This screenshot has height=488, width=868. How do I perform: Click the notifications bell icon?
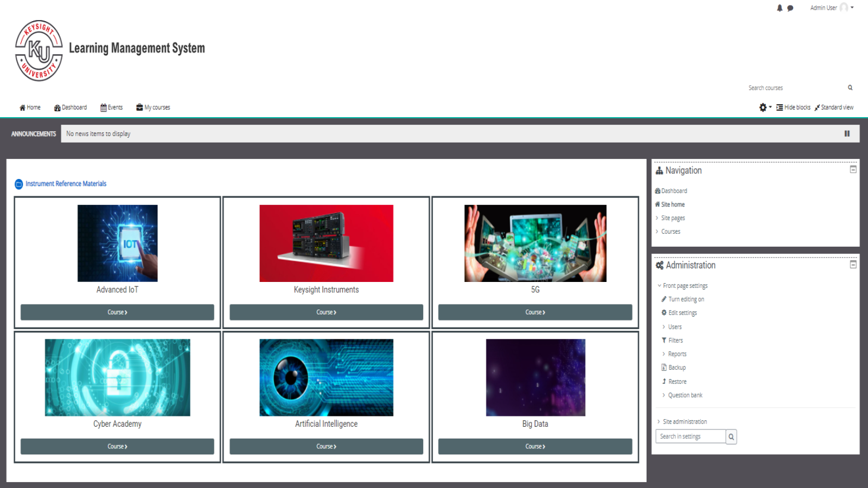(x=780, y=8)
